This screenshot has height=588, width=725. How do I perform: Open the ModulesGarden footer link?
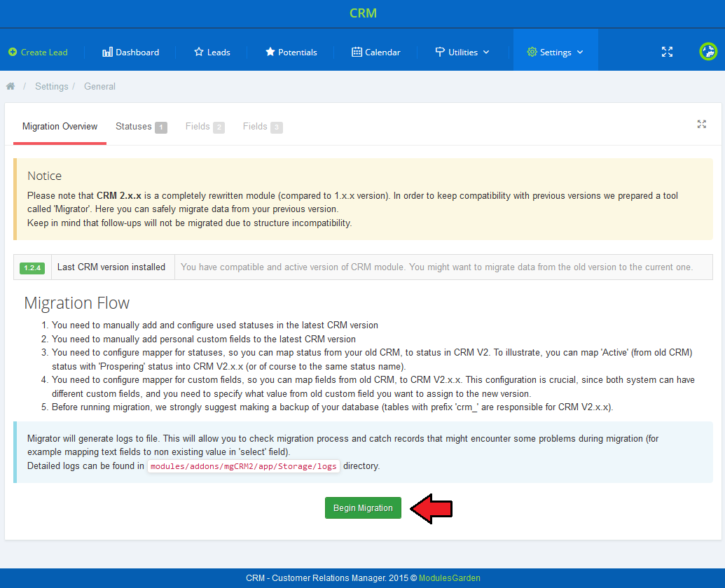click(450, 577)
